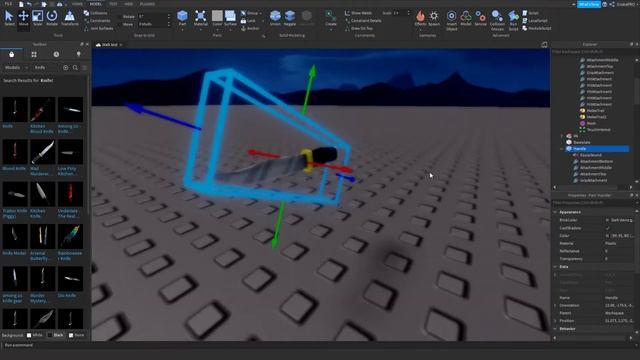The height and width of the screenshot is (360, 640).
Task: Toggle Show Welds
Action: [x=358, y=13]
